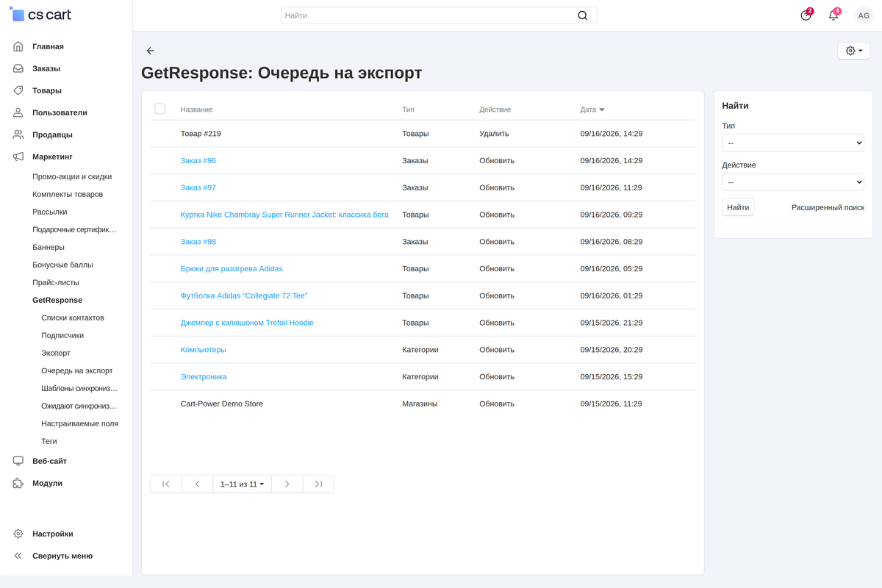882x588 pixels.
Task: Open Джемпер с капюшоном Trefoil Hoodie link
Action: (247, 323)
